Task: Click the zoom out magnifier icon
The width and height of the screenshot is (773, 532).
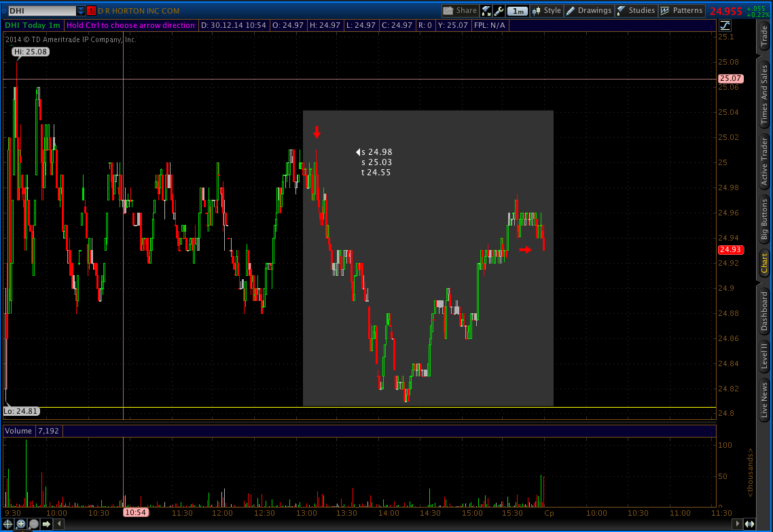Action: point(33,524)
